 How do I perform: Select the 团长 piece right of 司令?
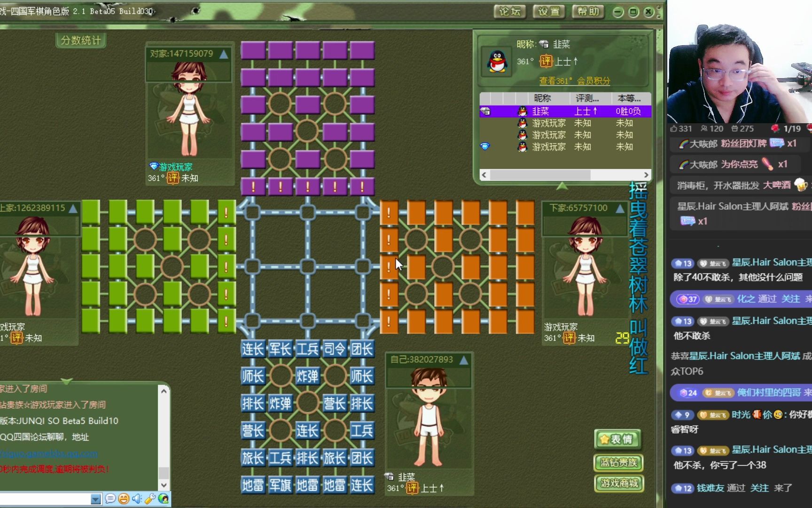362,349
